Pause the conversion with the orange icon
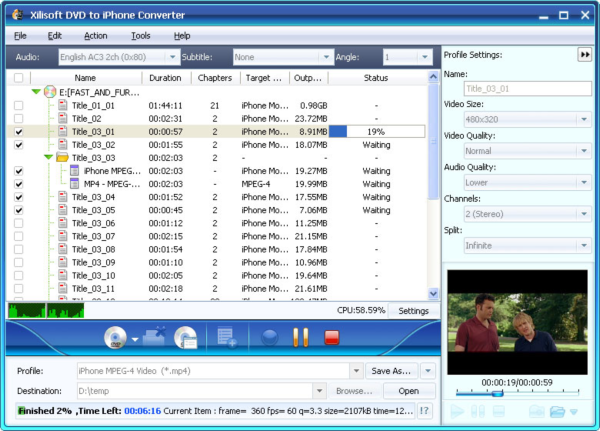 tap(301, 338)
